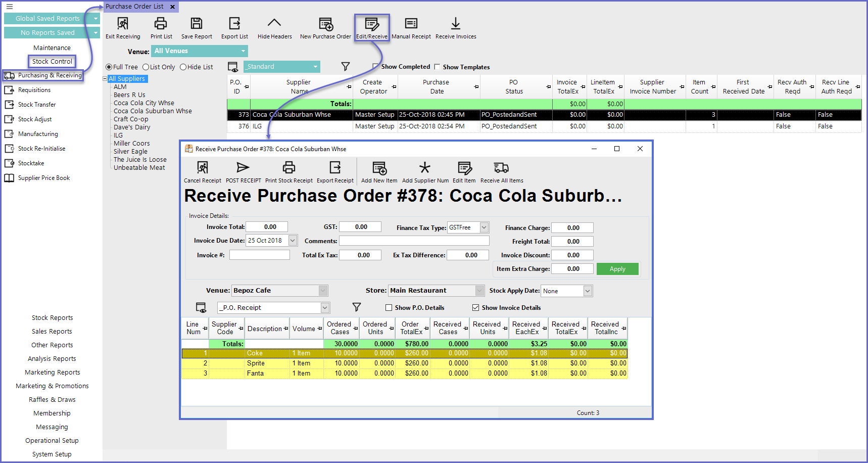Open the Maintenance menu
The image size is (868, 463).
tap(52, 48)
